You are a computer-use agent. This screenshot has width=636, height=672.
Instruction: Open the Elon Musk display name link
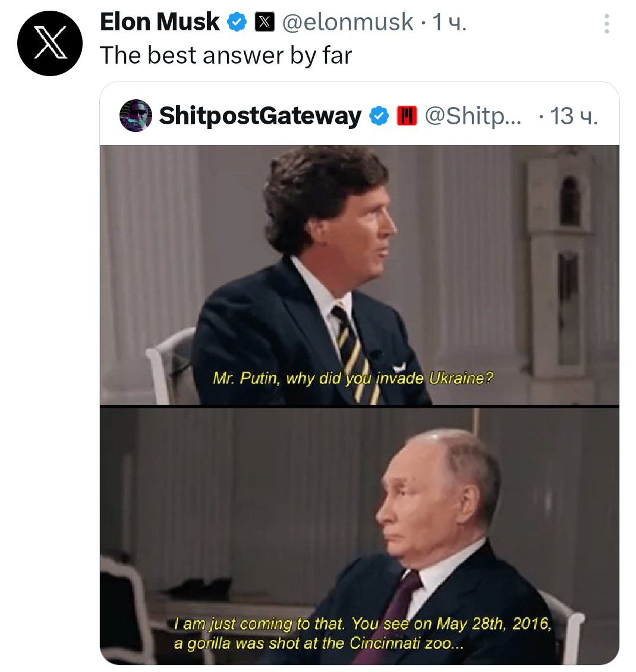160,22
